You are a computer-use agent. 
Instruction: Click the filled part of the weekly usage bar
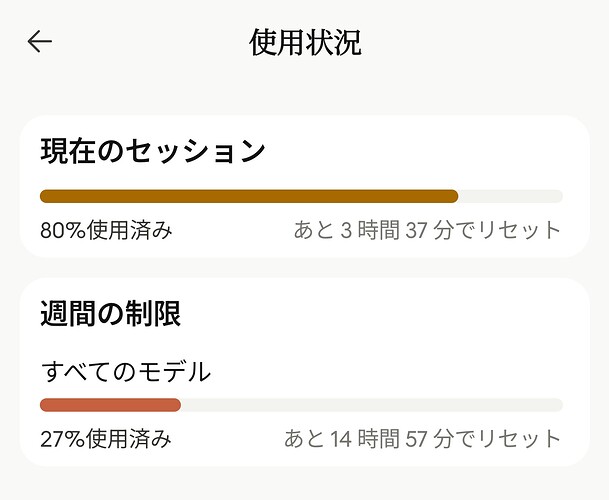pos(110,405)
